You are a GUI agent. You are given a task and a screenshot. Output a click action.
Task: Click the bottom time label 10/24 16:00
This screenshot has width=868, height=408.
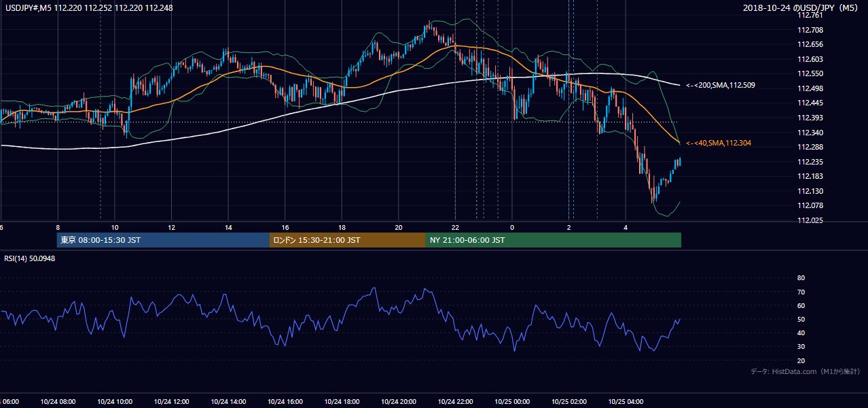(285, 402)
